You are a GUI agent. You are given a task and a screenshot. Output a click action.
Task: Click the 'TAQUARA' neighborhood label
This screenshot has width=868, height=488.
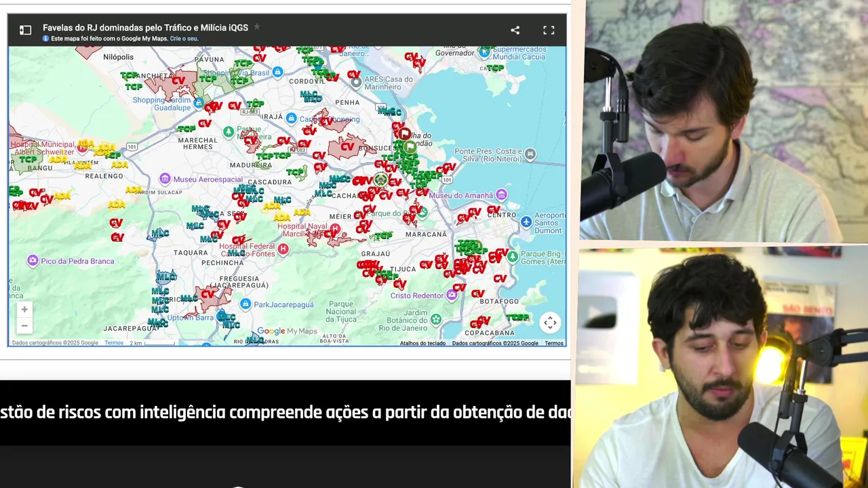coord(190,252)
